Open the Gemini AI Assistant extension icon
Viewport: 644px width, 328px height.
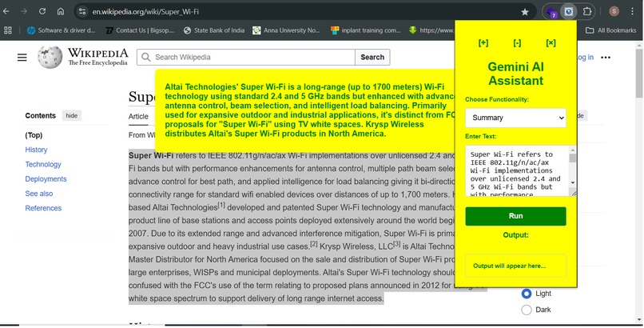point(568,11)
